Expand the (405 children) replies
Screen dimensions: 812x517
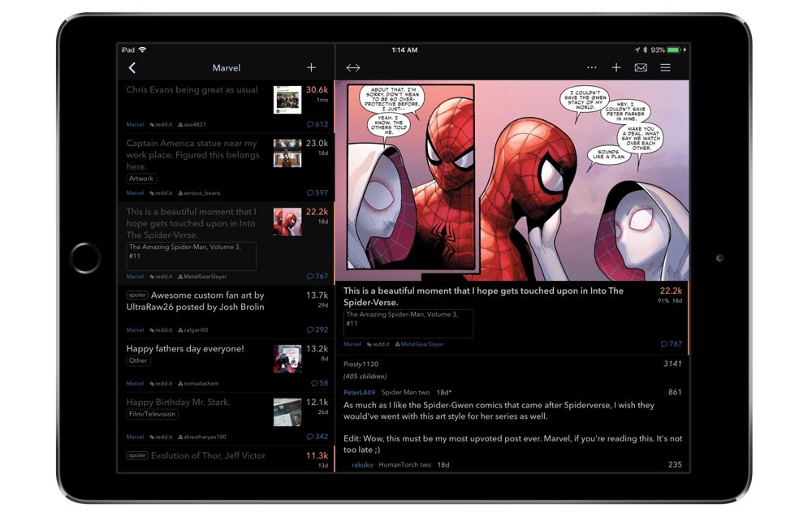[x=365, y=377]
